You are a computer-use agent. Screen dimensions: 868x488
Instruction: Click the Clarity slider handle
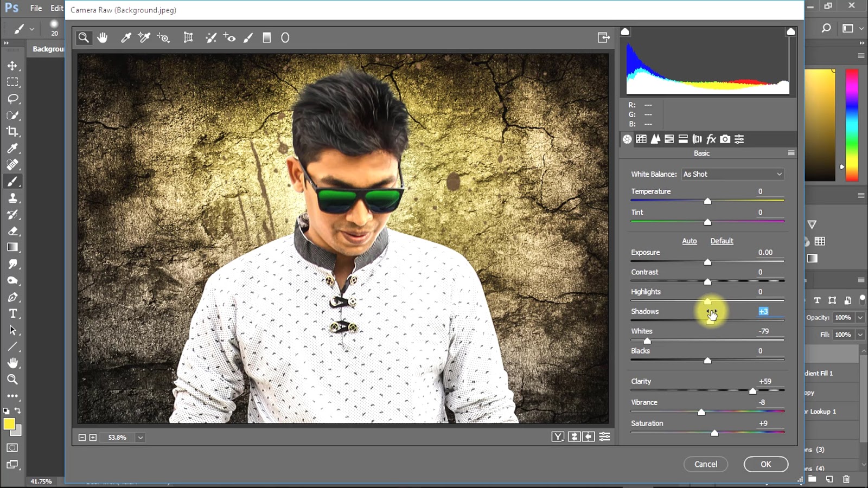click(x=752, y=391)
